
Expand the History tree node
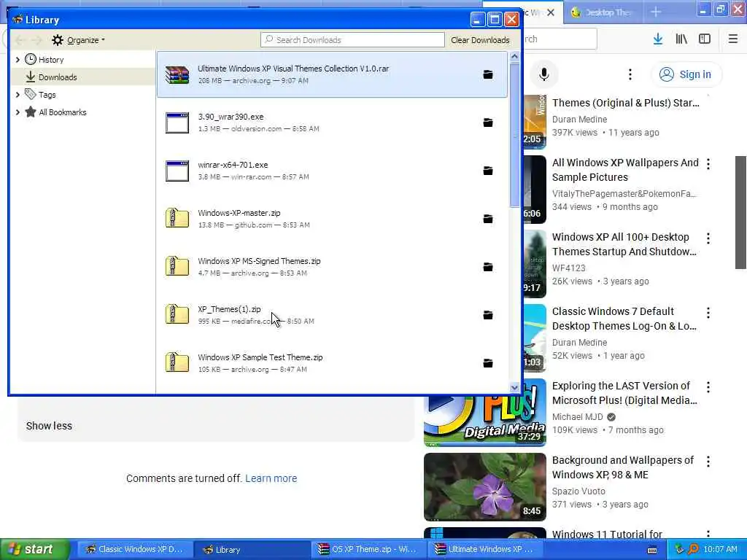(x=18, y=60)
